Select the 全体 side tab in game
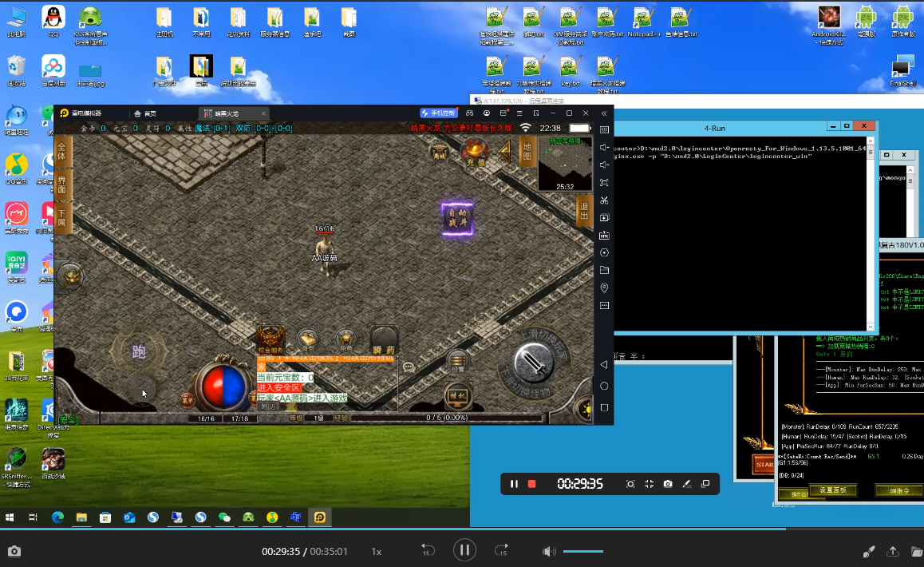Image resolution: width=924 pixels, height=567 pixels. tap(62, 152)
